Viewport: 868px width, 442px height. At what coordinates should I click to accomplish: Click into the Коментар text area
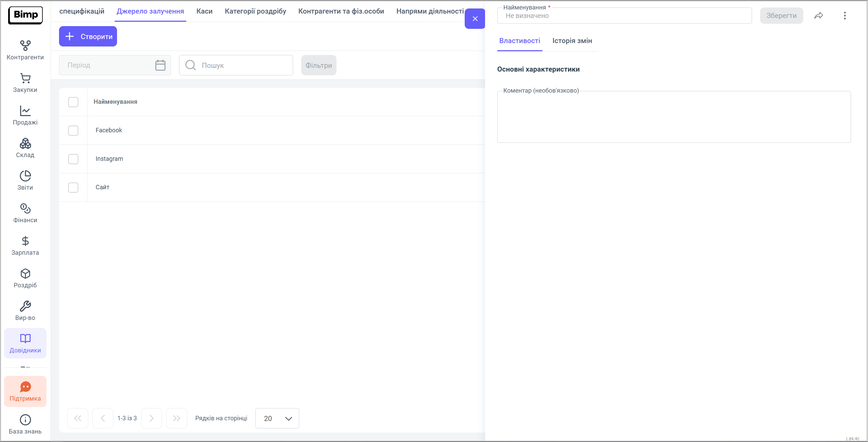tap(674, 117)
